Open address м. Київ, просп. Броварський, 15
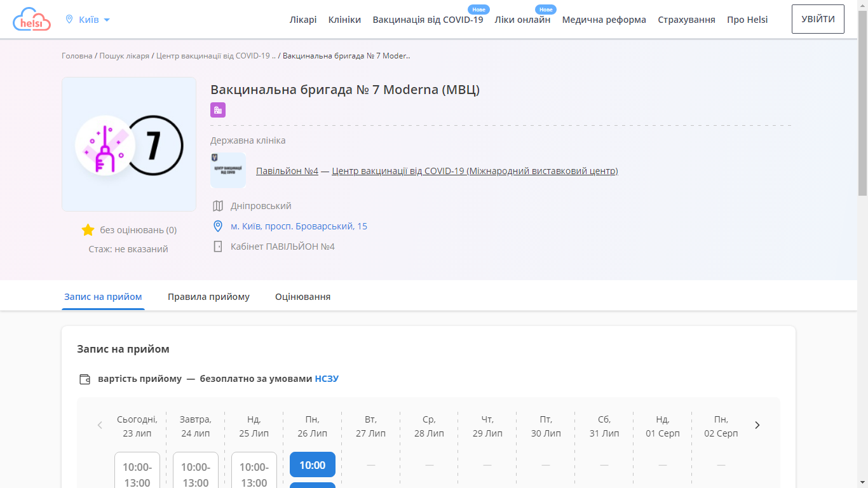Viewport: 868px width, 488px height. tap(299, 226)
